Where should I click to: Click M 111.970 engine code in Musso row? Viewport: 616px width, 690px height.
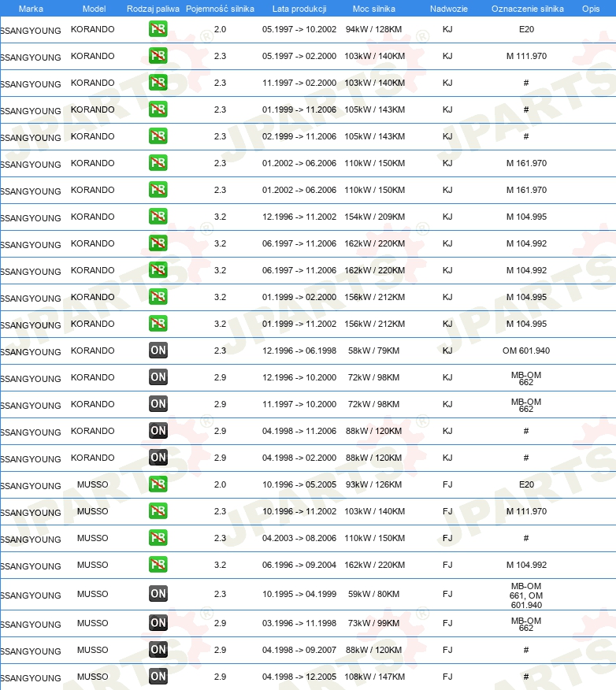click(x=526, y=511)
